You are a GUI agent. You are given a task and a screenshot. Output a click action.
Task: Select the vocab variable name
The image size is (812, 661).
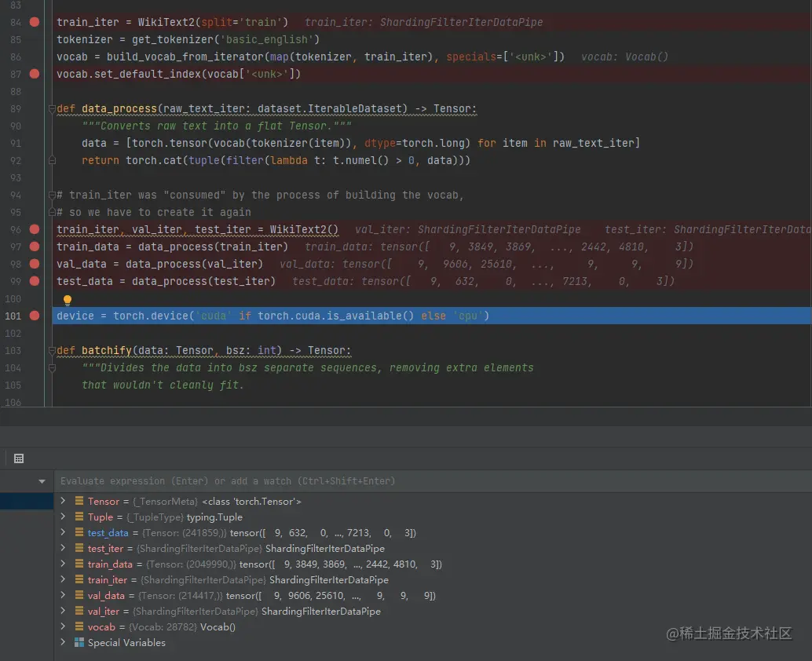pos(101,626)
